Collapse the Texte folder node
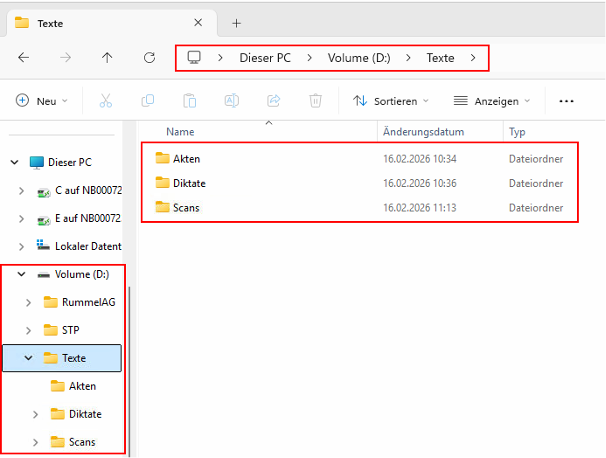 pyautogui.click(x=29, y=358)
